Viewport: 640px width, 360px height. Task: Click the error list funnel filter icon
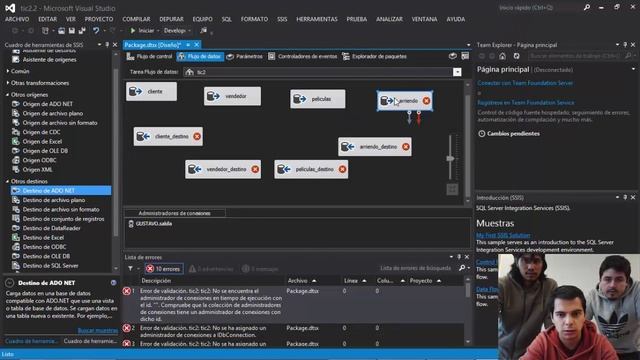130,269
